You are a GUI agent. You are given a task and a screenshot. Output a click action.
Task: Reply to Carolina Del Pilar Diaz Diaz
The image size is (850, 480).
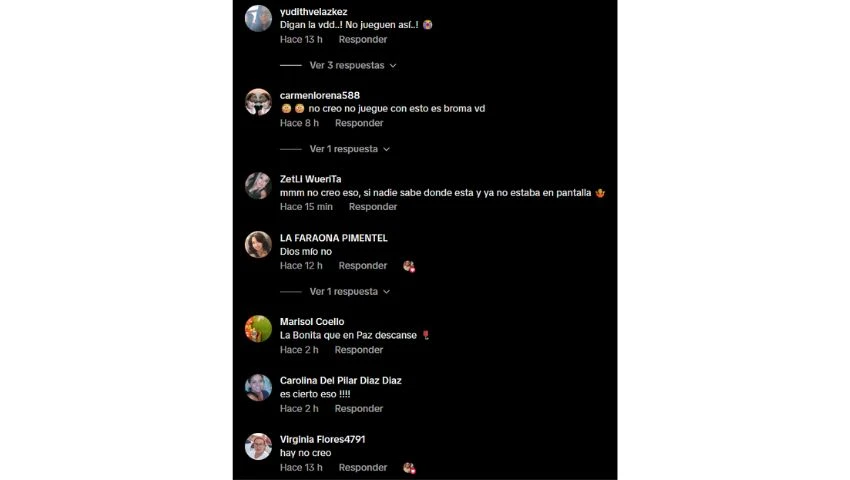(358, 408)
